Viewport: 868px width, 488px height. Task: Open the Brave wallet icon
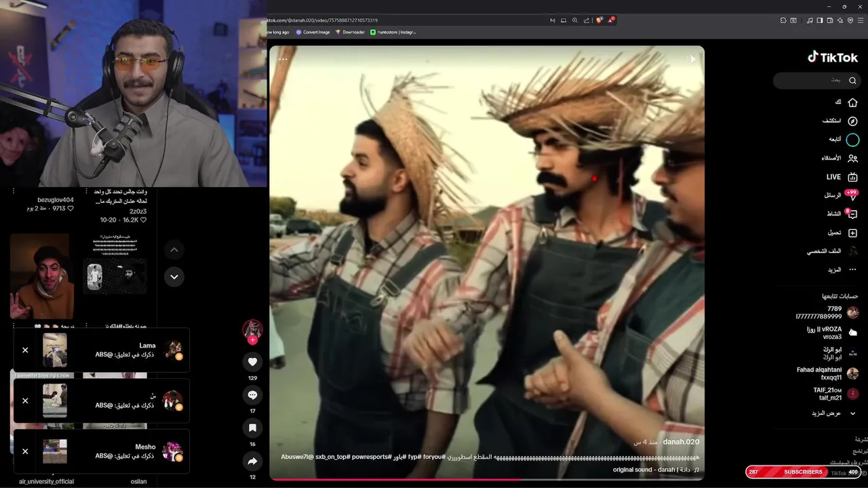[830, 21]
